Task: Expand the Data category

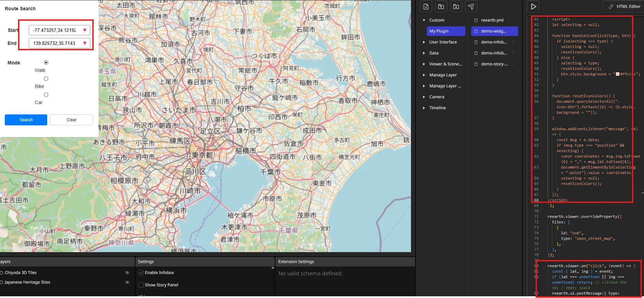Action: click(424, 53)
